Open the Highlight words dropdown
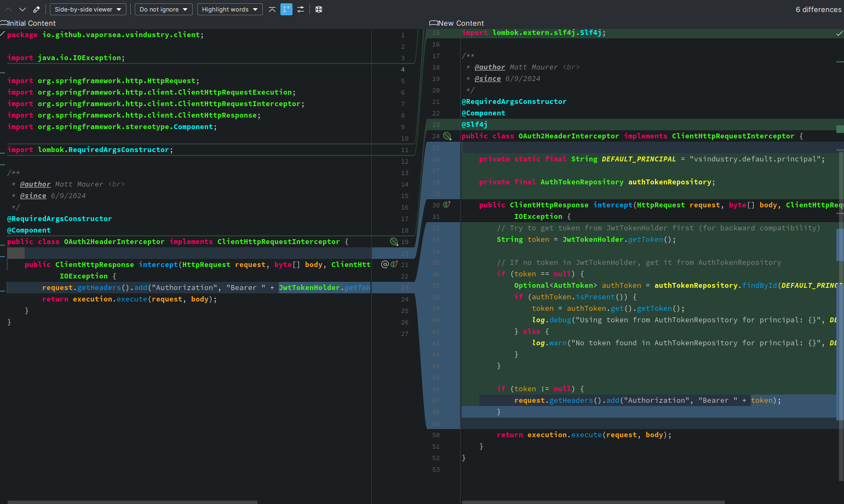 229,9
